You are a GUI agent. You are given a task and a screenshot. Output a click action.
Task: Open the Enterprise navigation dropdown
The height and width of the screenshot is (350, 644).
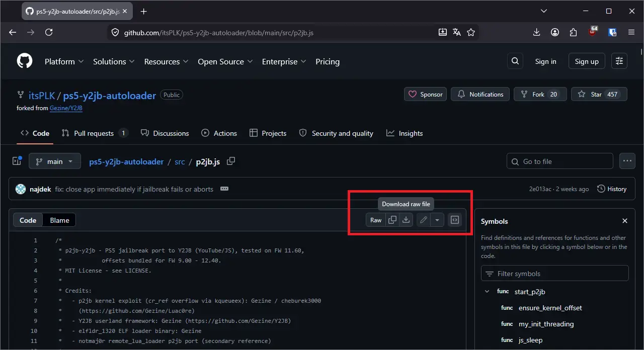point(284,61)
